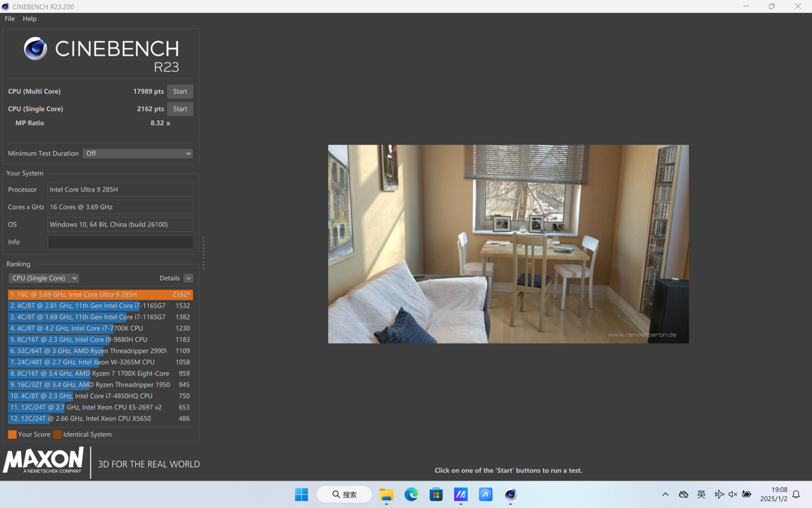This screenshot has height=508, width=812.
Task: Show hidden system tray icons chevron
Action: pos(665,495)
